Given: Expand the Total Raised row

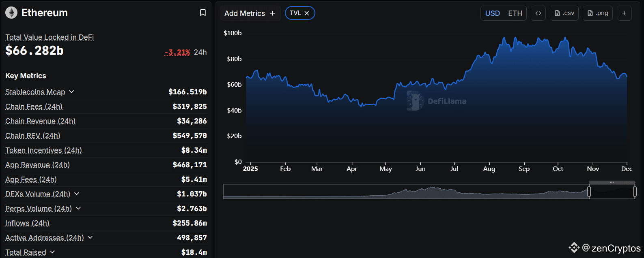Looking at the screenshot, I should point(52,252).
